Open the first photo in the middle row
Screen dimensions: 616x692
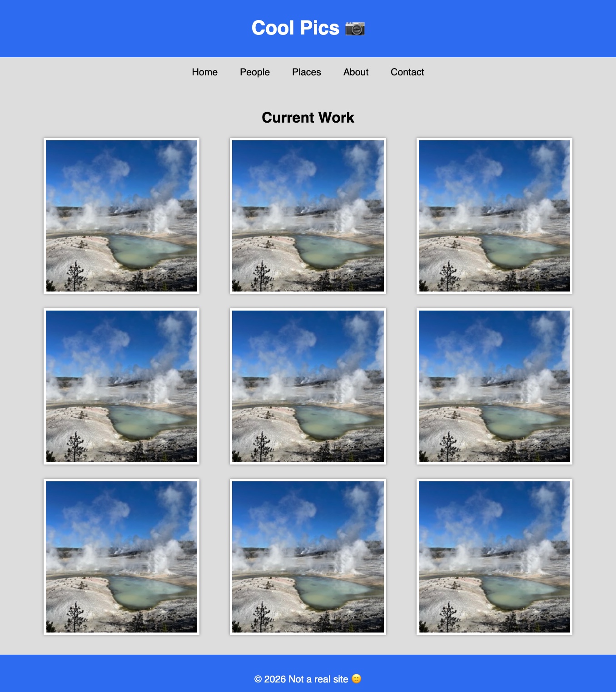pos(121,386)
